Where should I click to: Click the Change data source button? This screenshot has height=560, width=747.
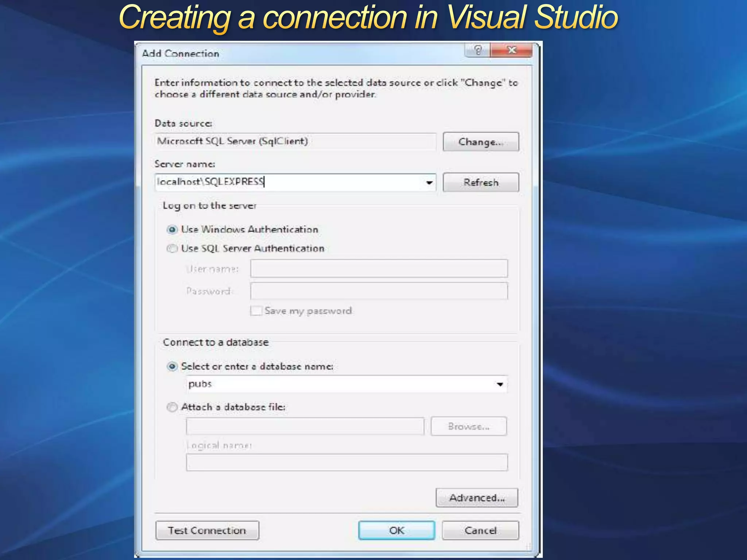pos(480,142)
